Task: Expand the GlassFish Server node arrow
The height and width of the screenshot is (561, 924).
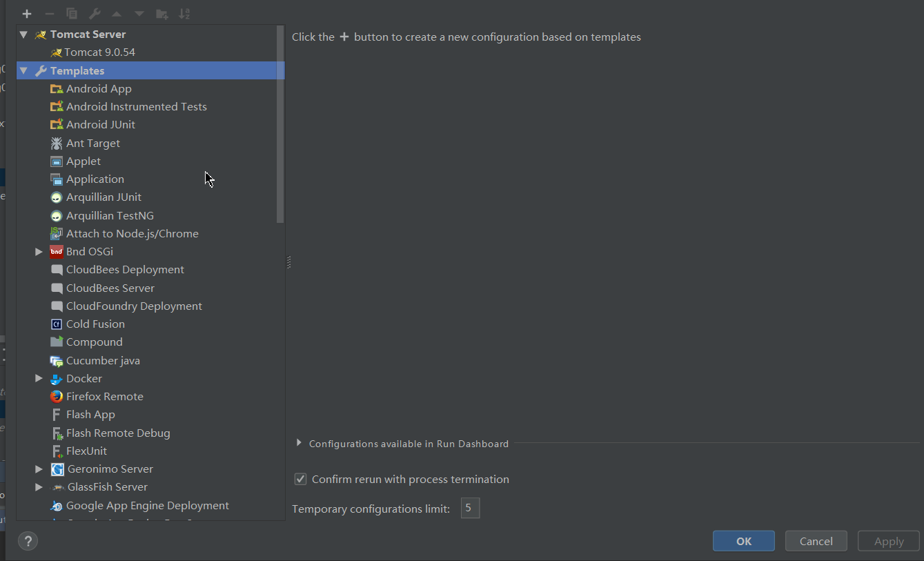Action: point(39,487)
